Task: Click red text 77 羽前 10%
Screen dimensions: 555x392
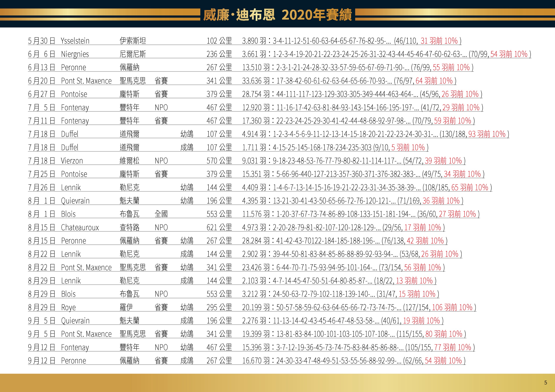Action: tap(453, 347)
